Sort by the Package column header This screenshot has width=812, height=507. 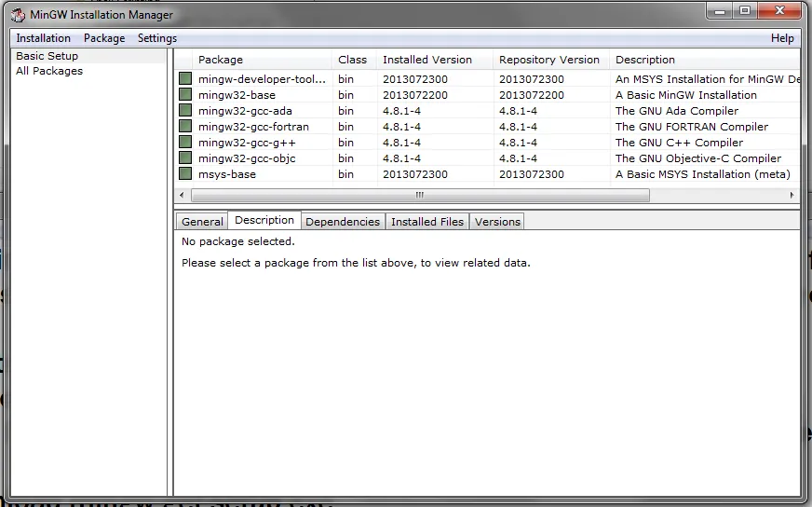pos(262,60)
